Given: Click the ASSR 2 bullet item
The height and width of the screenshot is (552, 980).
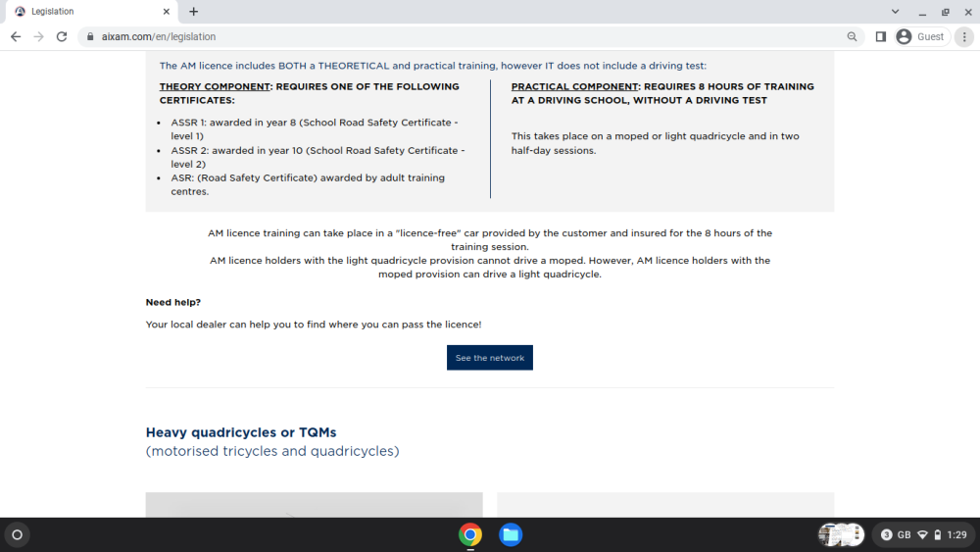Looking at the screenshot, I should coord(318,157).
